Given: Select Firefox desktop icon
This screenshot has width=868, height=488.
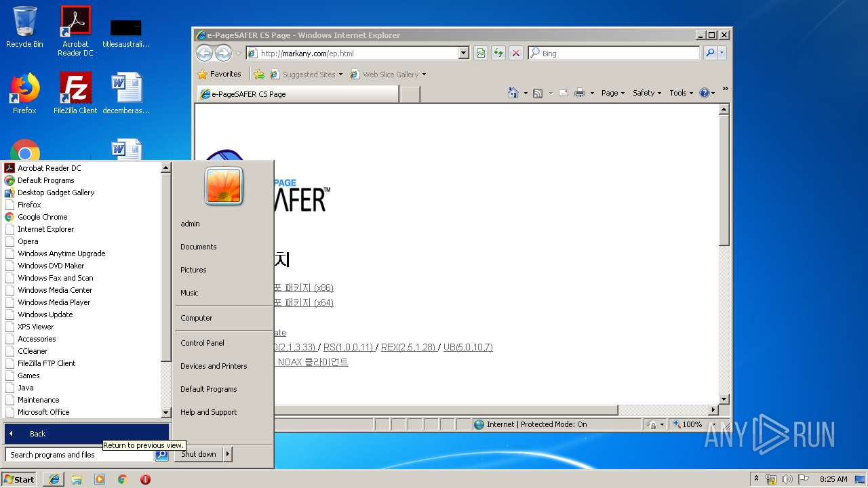Looking at the screenshot, I should [x=24, y=94].
